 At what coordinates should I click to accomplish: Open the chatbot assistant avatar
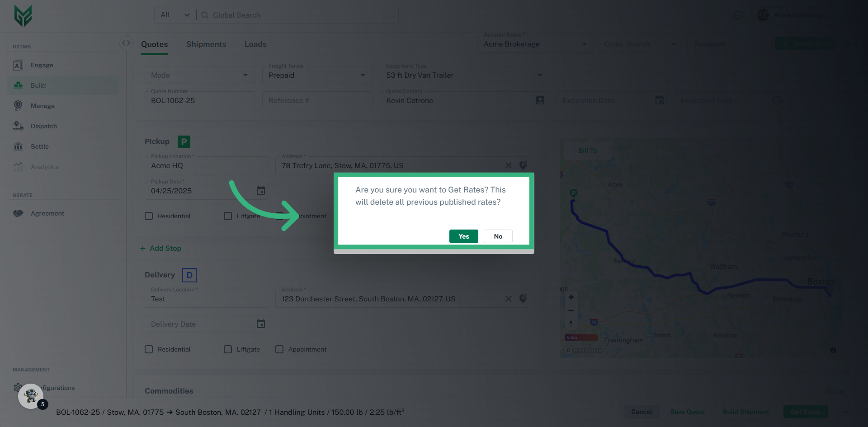(x=31, y=396)
